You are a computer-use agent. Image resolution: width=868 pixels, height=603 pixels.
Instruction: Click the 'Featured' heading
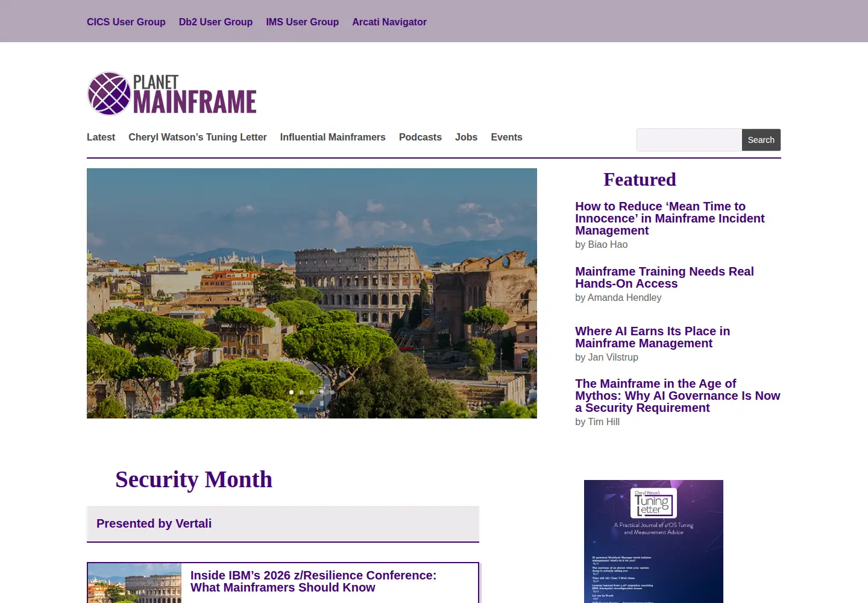click(640, 180)
